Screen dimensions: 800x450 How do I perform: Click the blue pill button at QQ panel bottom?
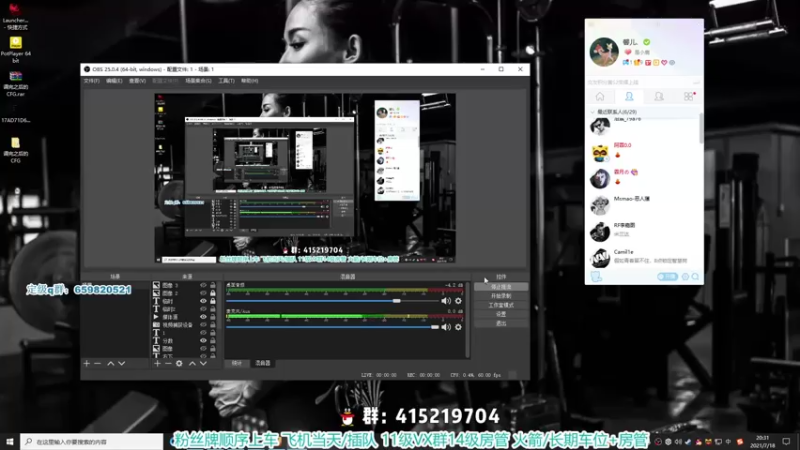(x=667, y=277)
